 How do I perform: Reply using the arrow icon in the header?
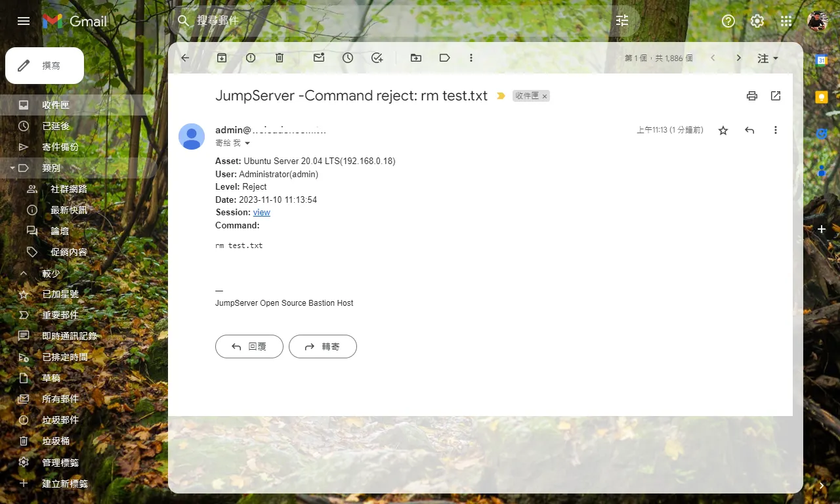tap(749, 131)
